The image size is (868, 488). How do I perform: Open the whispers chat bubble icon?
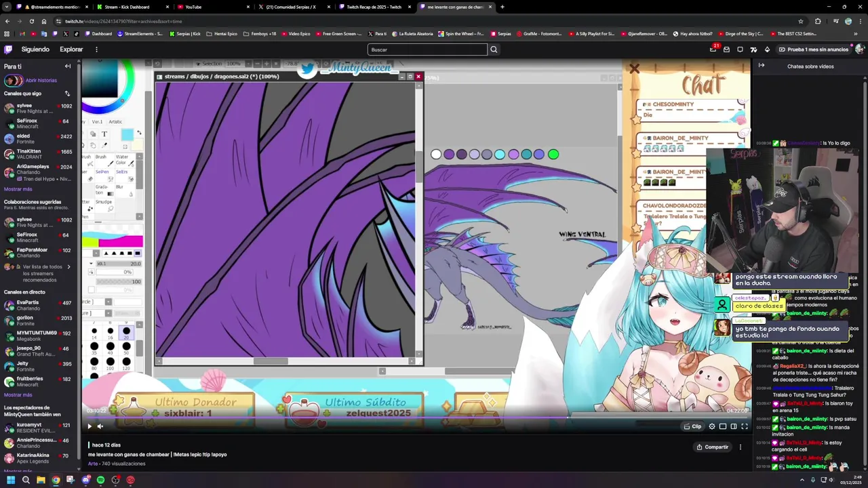(740, 49)
